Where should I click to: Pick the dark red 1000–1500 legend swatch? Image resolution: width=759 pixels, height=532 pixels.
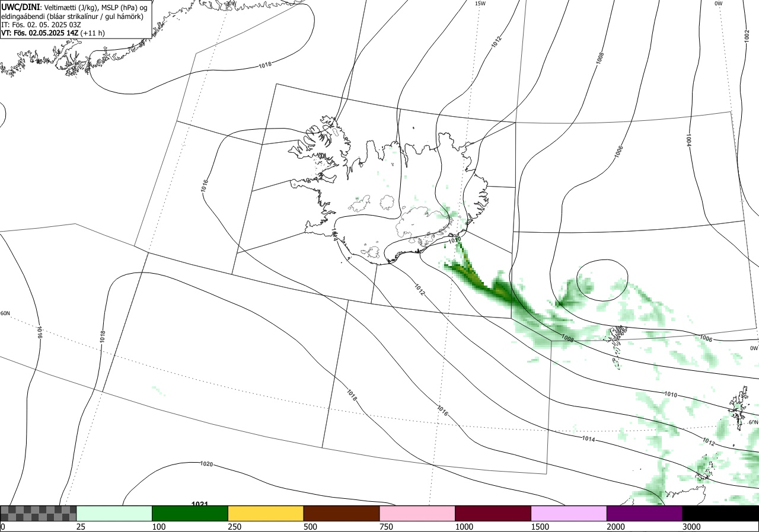point(493,513)
